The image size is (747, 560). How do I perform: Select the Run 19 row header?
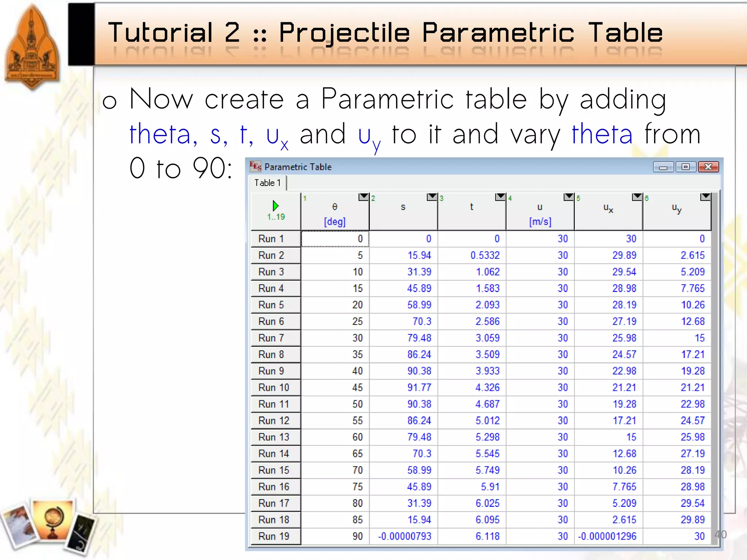coord(276,536)
